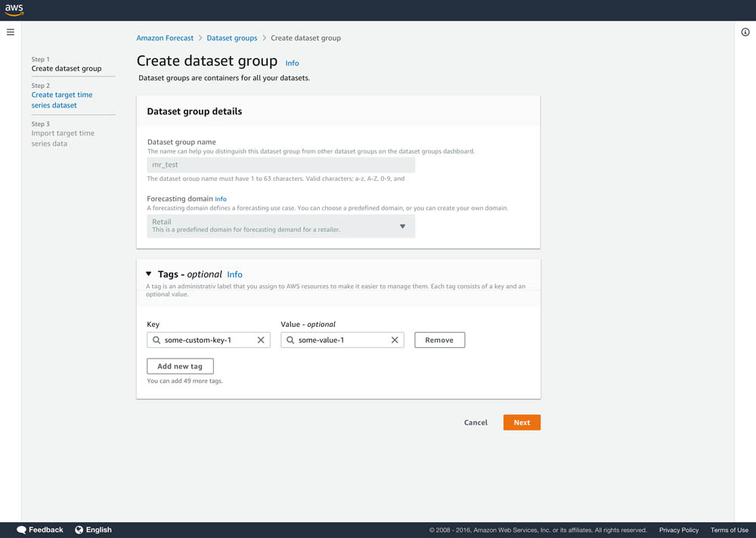The width and height of the screenshot is (756, 538).
Task: Click 'You can add 49 more tags.' text
Action: [x=184, y=381]
